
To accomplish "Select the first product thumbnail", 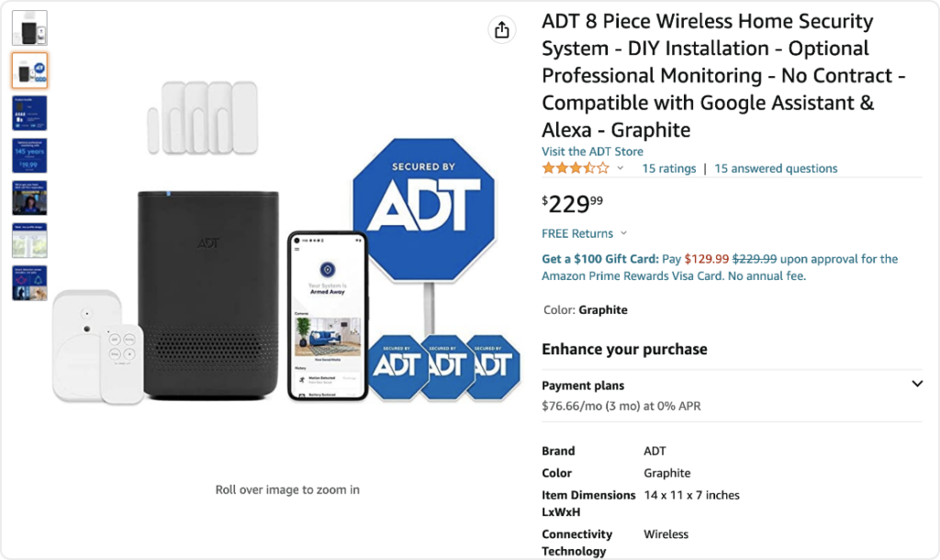I will 29,28.
